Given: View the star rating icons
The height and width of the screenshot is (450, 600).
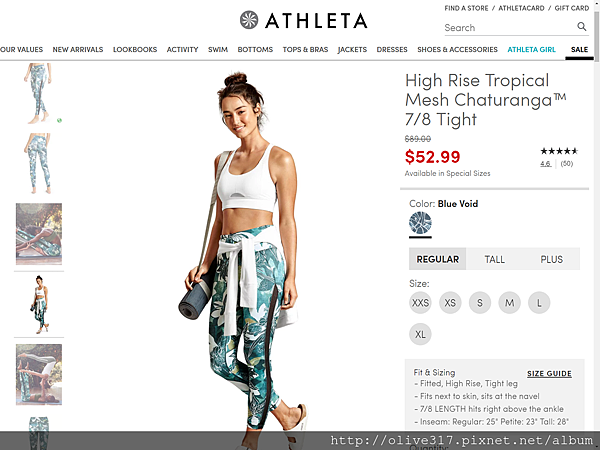Looking at the screenshot, I should (x=559, y=151).
